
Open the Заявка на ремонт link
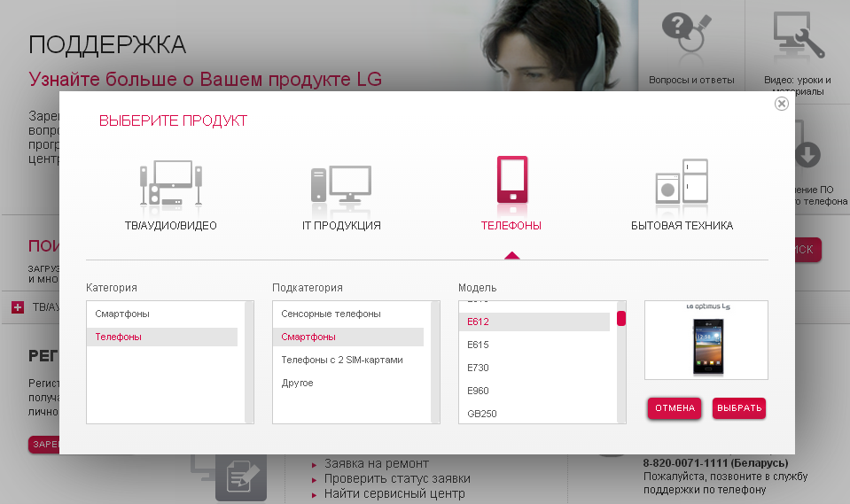376,464
